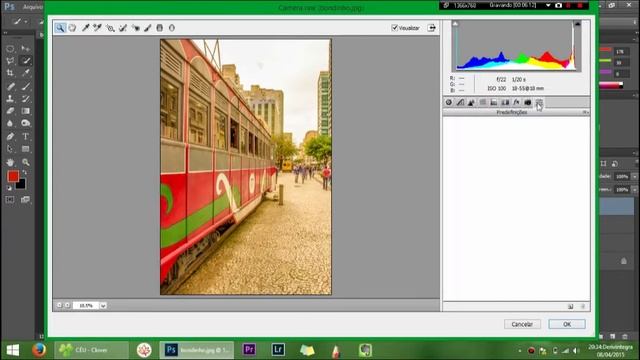Zoom out with the minus button

pos(59,305)
